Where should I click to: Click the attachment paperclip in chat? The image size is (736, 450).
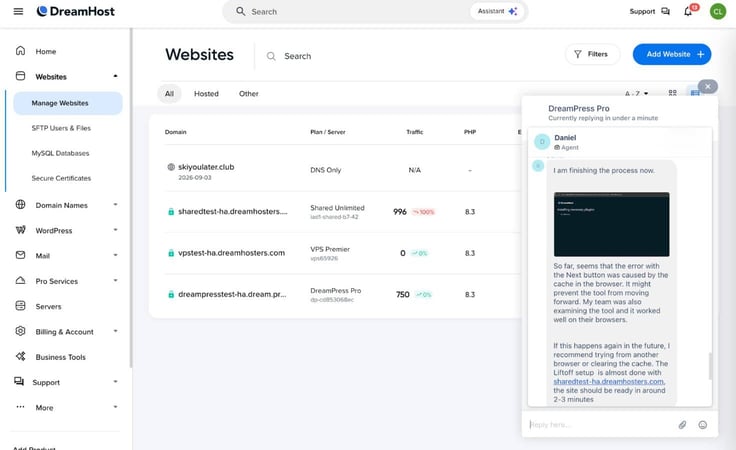click(682, 425)
